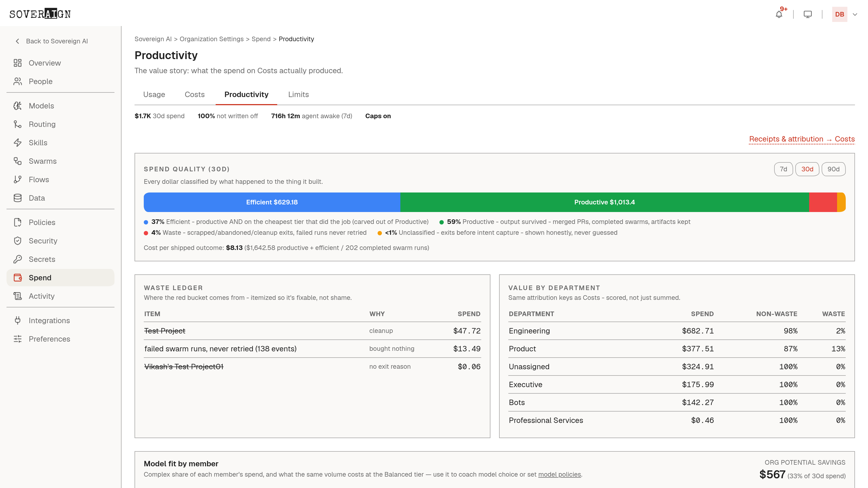Click the red Waste bar segment
The width and height of the screenshot is (868, 488).
pos(823,202)
